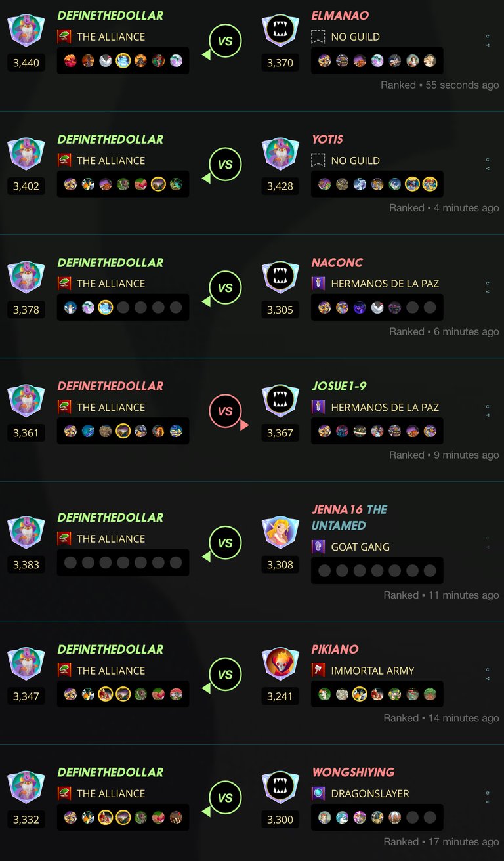This screenshot has width=504, height=861.
Task: Click the share icon on the NACONC battle
Action: (488, 291)
